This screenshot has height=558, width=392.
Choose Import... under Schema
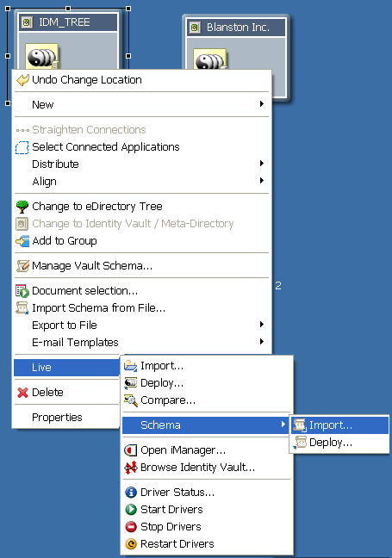(x=339, y=425)
